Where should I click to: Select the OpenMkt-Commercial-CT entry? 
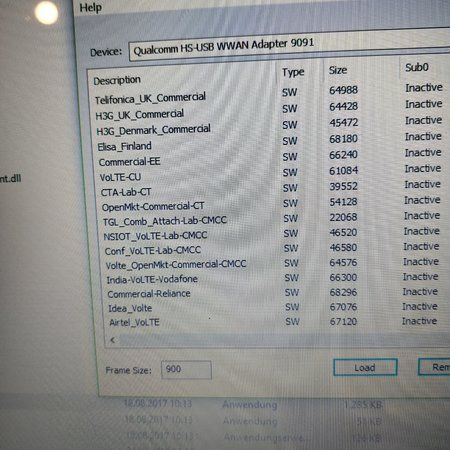coord(153,207)
